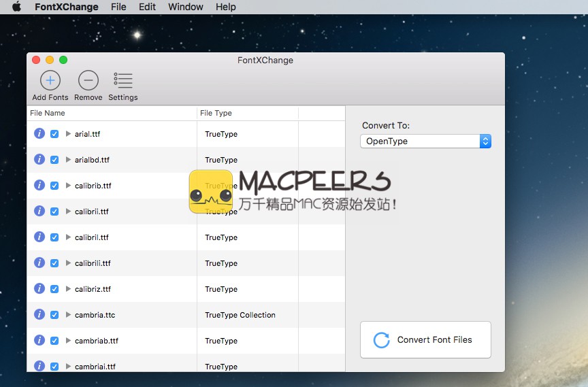The image size is (588, 387).
Task: Open info for cambria.ttc
Action: (39, 315)
